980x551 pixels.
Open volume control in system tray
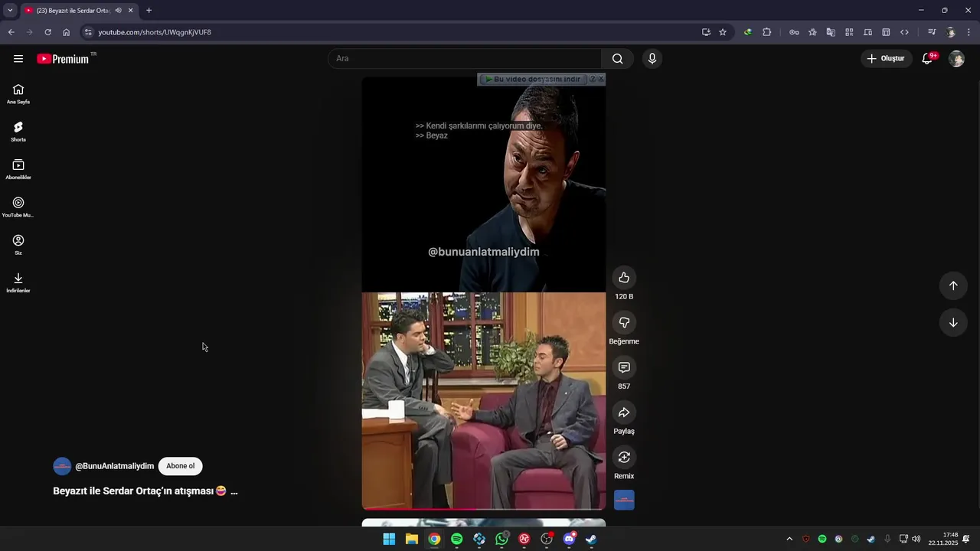(916, 540)
